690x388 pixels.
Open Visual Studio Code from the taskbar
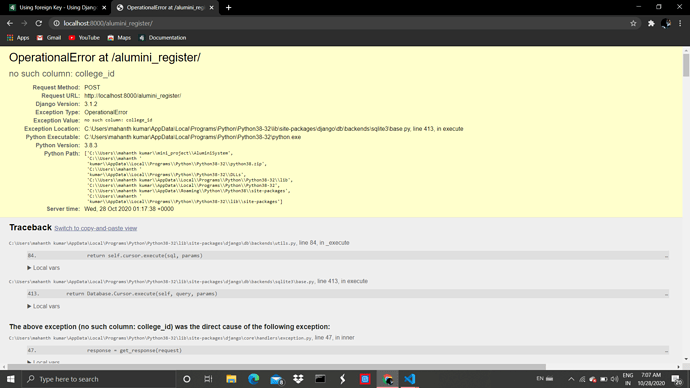point(410,379)
